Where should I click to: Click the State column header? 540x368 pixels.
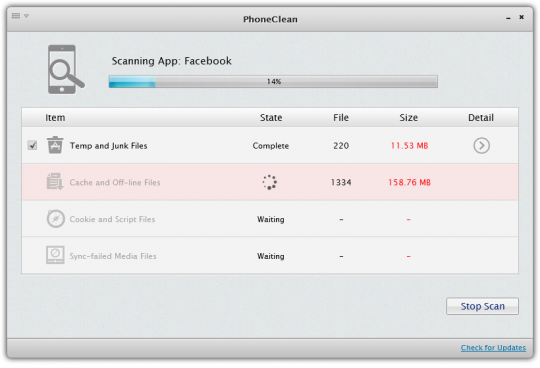tap(271, 118)
